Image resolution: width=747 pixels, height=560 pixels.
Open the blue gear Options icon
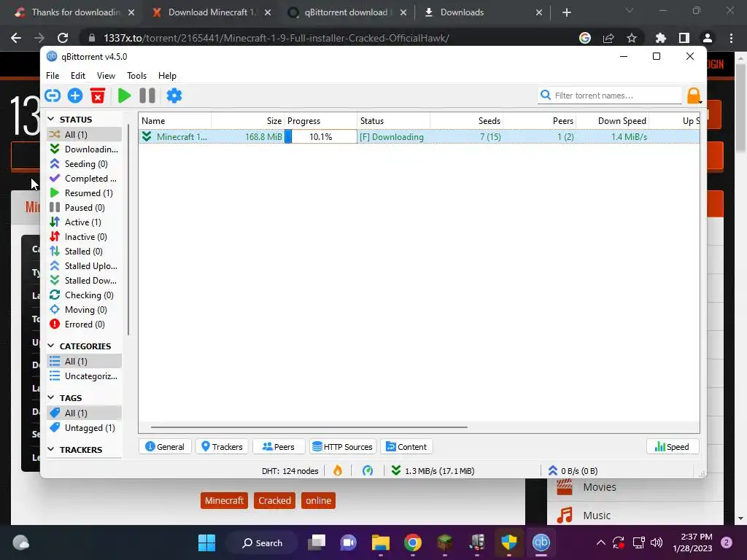pos(174,96)
